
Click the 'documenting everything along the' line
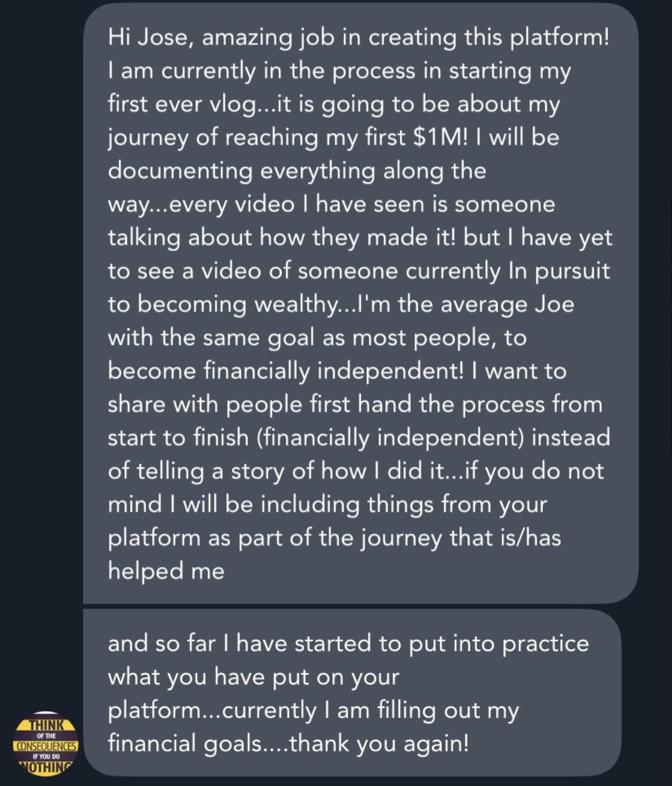click(297, 171)
